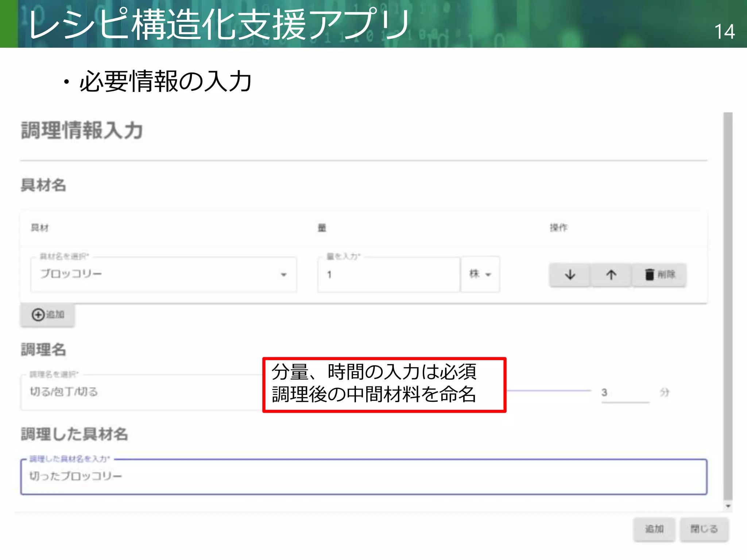Open the 切る/包丁/切る cooking name selector
747x560 pixels.
pos(142,392)
